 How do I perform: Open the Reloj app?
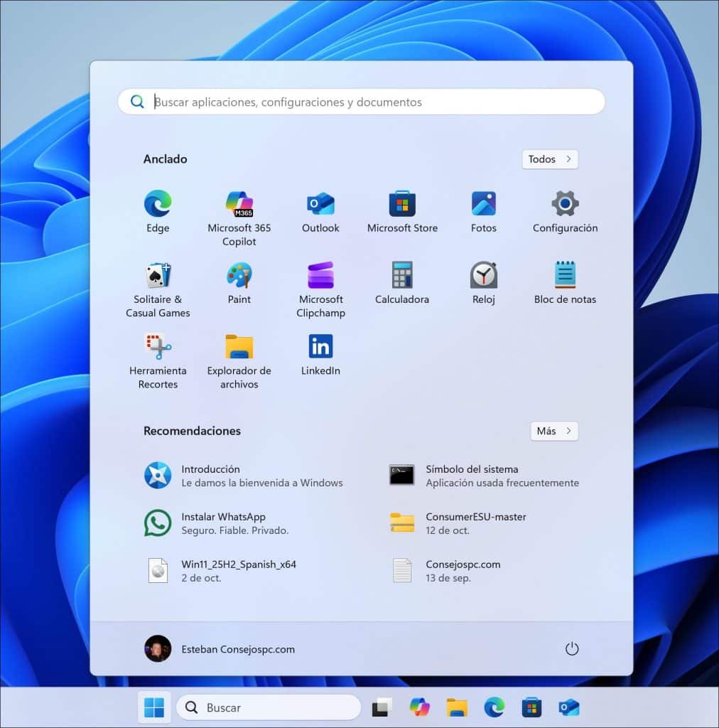click(x=483, y=277)
